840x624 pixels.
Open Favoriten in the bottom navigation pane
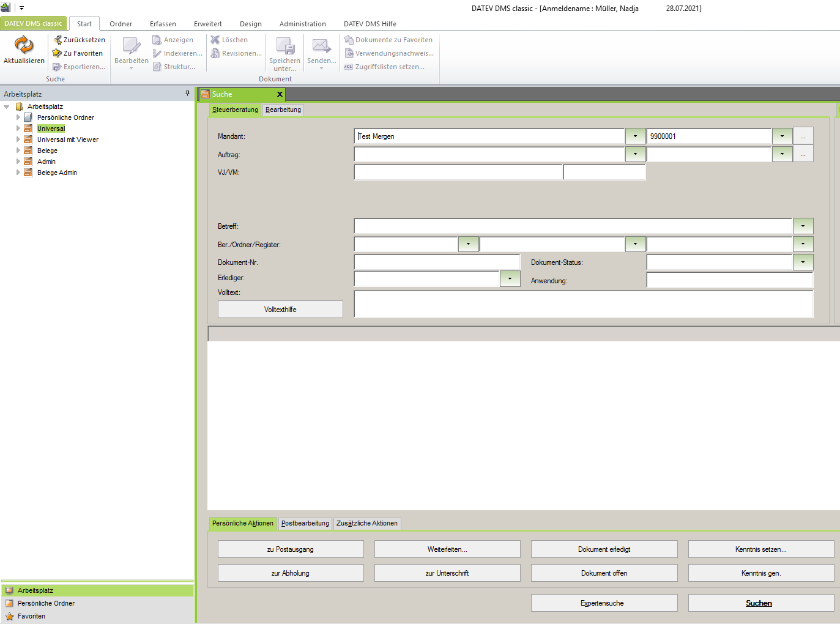[x=97, y=616]
